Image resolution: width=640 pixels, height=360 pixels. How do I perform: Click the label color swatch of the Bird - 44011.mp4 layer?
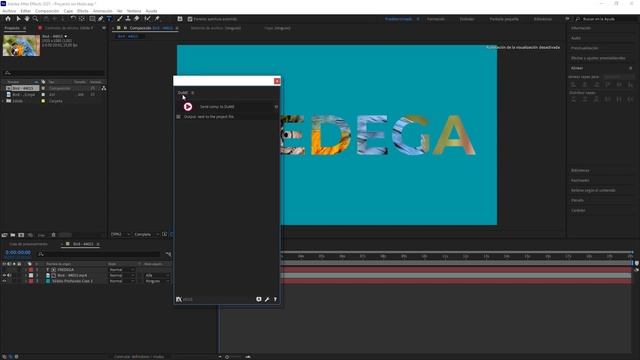(x=31, y=276)
